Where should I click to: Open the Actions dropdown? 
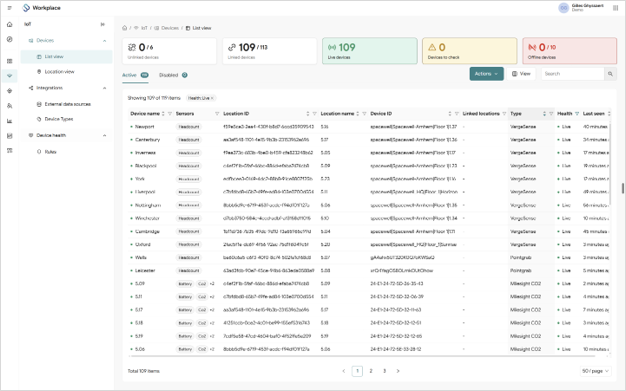click(x=486, y=74)
